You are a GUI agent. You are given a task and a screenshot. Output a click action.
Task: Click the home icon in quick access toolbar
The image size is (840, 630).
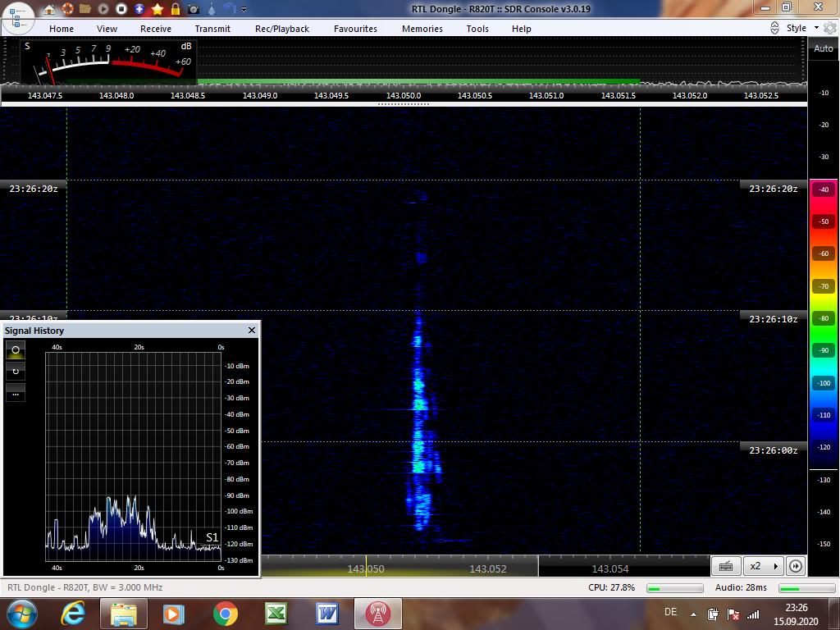(x=48, y=9)
